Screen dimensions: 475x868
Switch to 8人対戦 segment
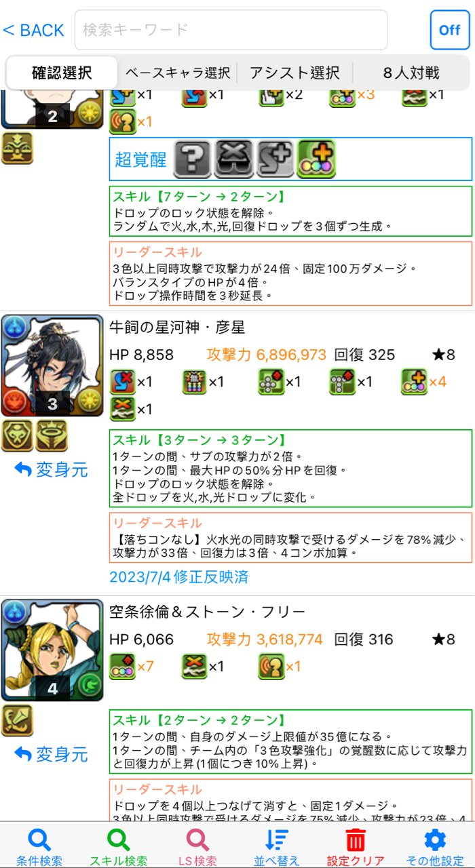click(x=411, y=73)
